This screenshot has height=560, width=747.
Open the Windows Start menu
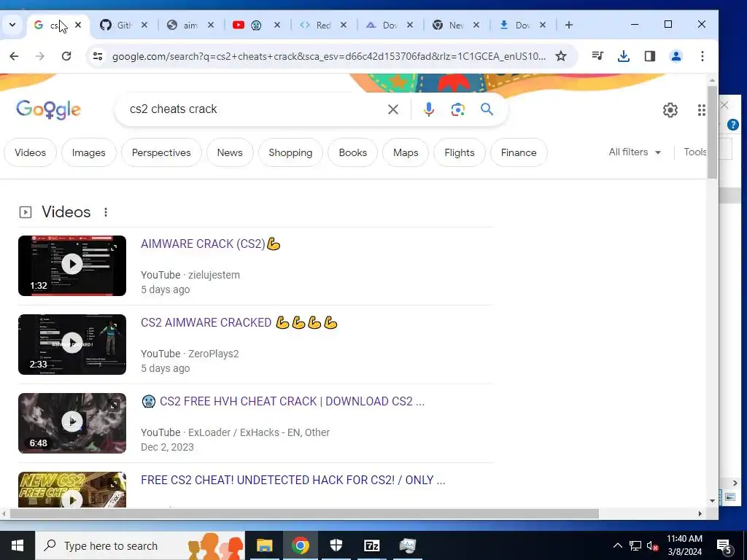click(x=18, y=545)
